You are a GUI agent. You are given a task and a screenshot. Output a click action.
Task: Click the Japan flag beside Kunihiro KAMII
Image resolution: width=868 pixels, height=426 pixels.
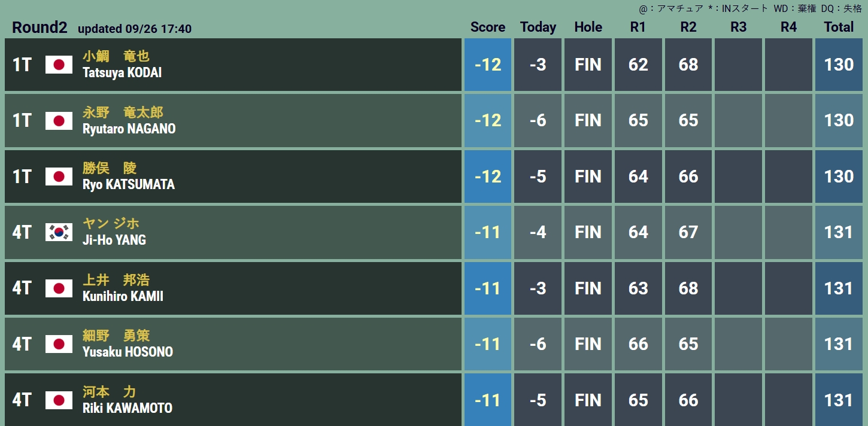(59, 288)
